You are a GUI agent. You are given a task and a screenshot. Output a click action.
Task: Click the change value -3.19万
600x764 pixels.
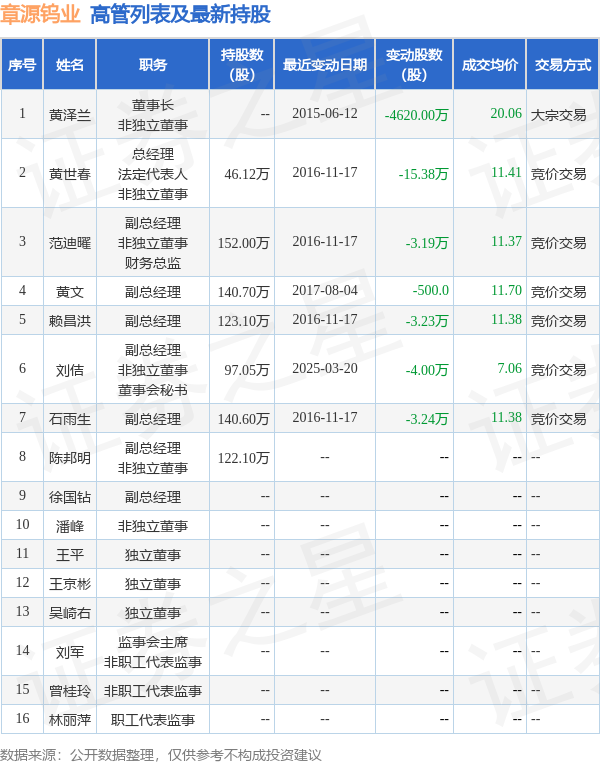point(426,243)
